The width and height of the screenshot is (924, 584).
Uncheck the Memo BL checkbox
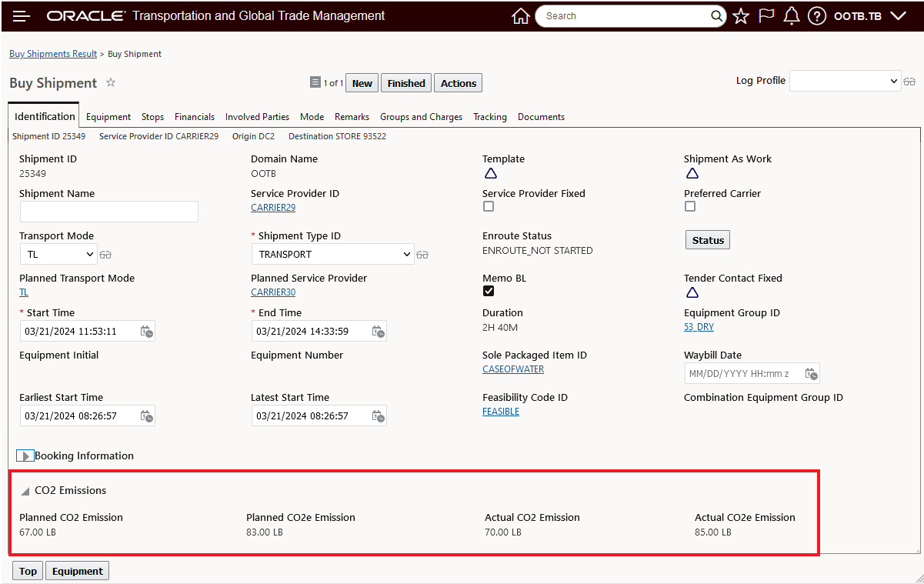pos(489,291)
